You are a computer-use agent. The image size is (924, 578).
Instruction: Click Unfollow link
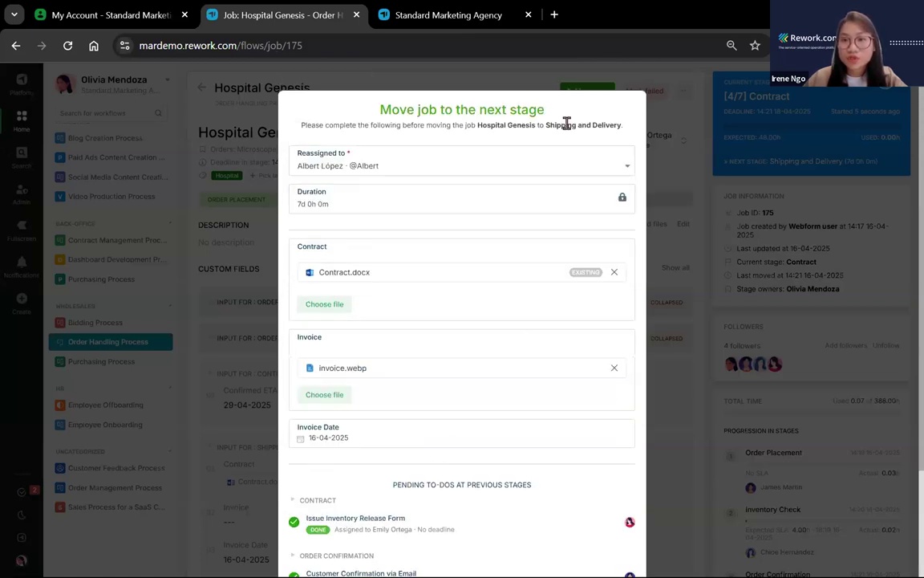click(885, 346)
